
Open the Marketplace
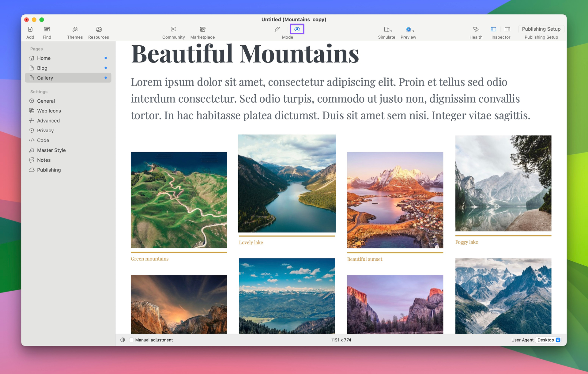[x=202, y=29]
